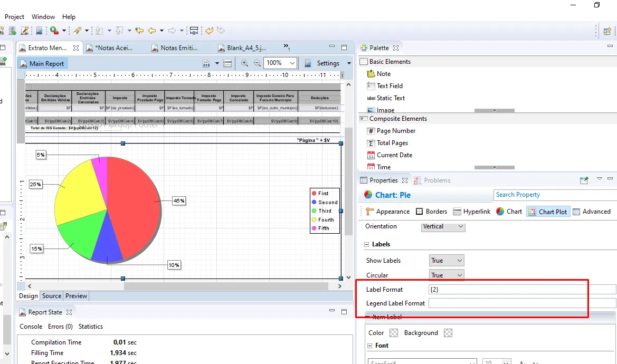Switch to the Source editor tab
617x364 pixels.
(52, 296)
